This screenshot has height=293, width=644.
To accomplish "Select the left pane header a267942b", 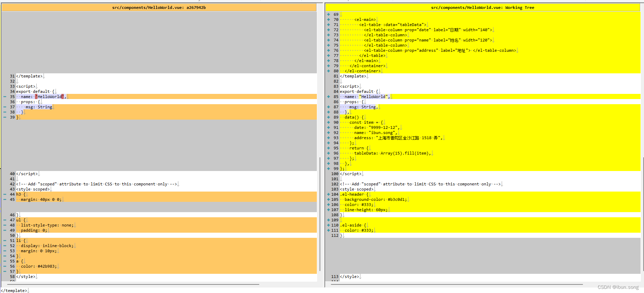I will pos(159,8).
